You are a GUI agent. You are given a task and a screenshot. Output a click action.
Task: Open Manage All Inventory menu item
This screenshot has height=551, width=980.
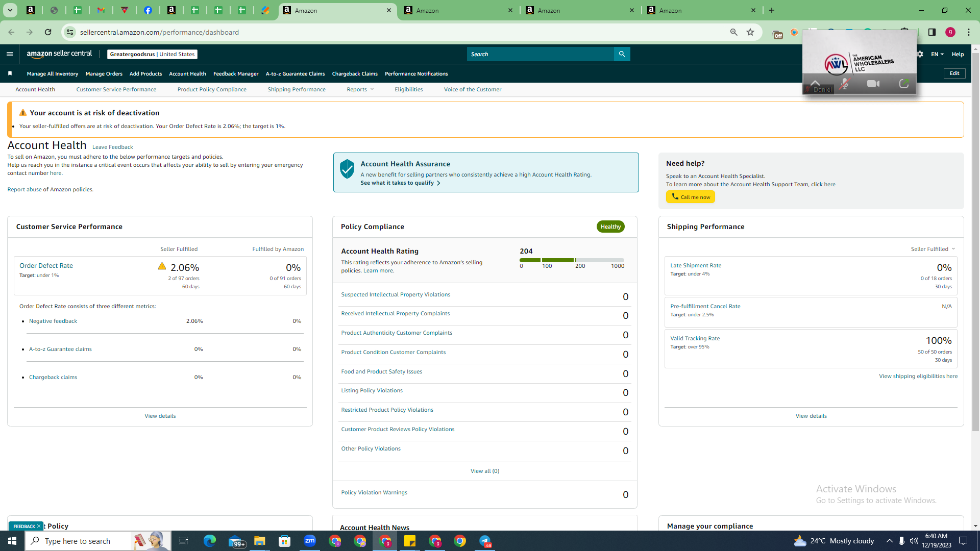click(53, 73)
